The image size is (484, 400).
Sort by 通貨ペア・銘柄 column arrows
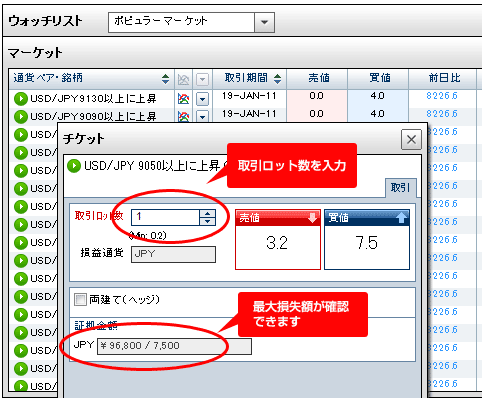[x=165, y=79]
